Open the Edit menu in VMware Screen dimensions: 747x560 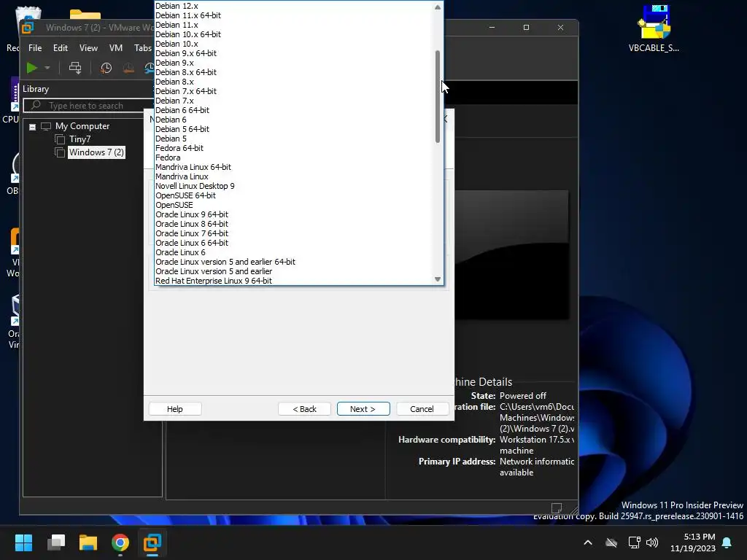[60, 48]
